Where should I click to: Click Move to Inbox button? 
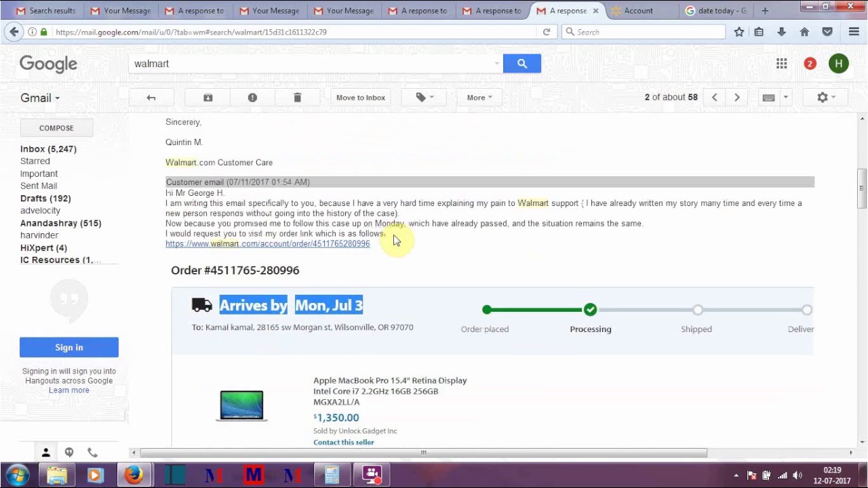tap(361, 98)
